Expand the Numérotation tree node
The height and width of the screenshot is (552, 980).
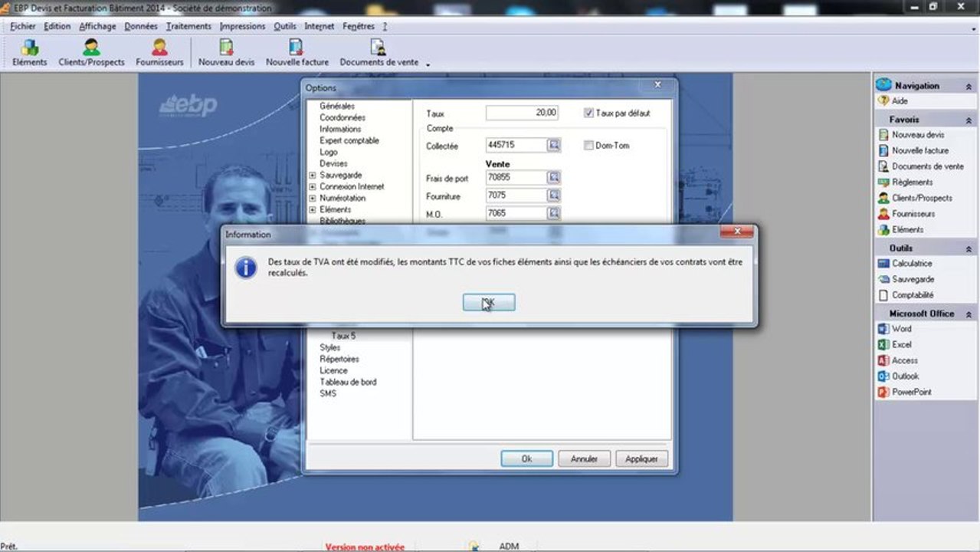pyautogui.click(x=313, y=199)
